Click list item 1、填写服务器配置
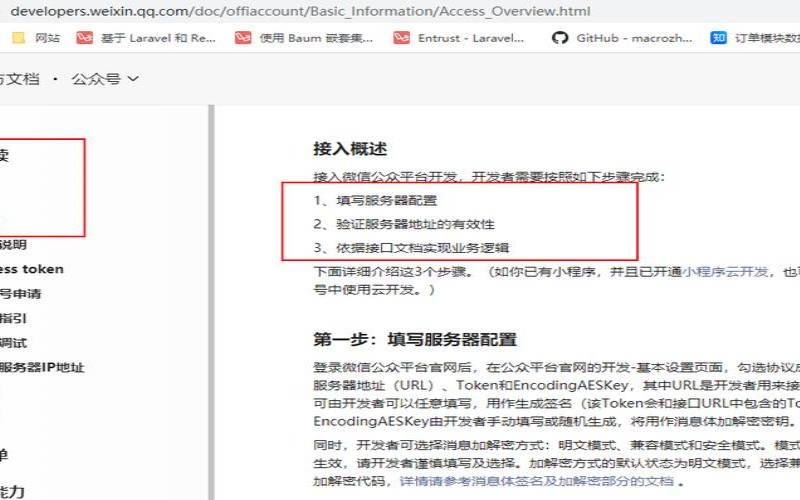This screenshot has width=800, height=500. (x=375, y=201)
